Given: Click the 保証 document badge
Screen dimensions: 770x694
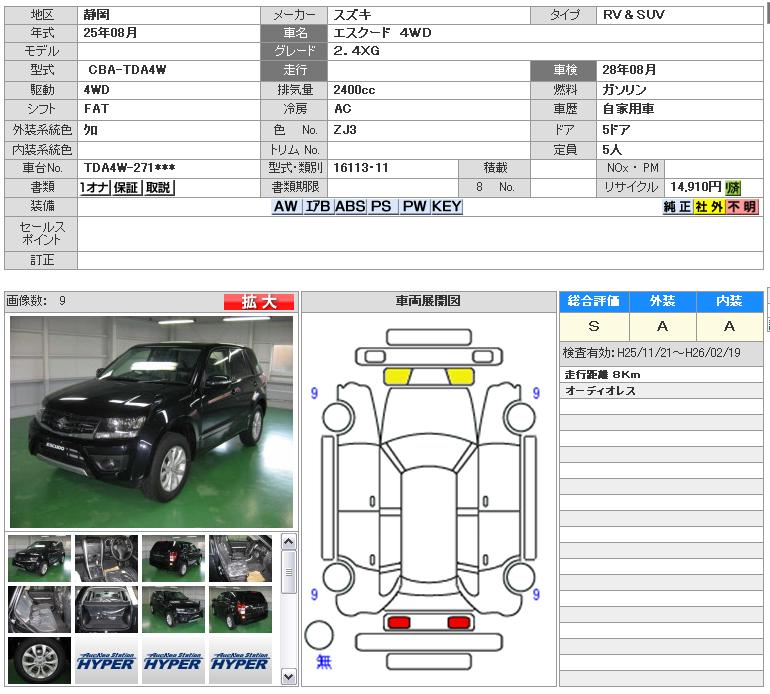Looking at the screenshot, I should click(x=126, y=187).
